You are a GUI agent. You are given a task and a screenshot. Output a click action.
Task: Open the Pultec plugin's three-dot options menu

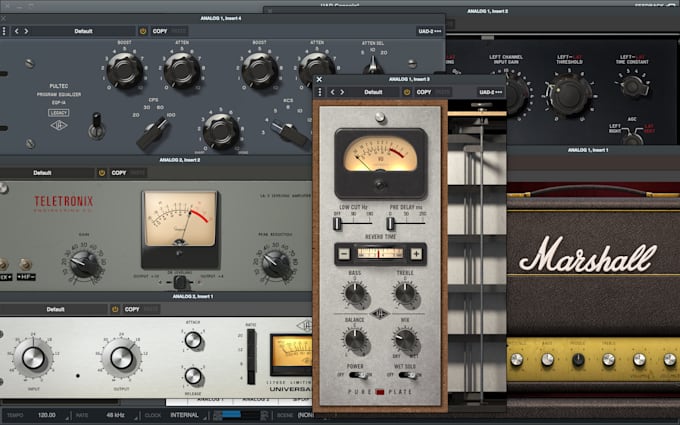pos(4,31)
